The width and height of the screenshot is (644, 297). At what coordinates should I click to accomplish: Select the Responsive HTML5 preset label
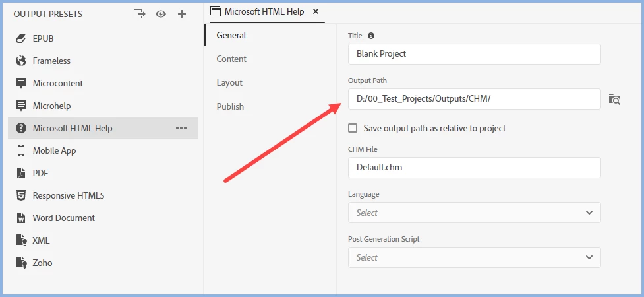(69, 196)
